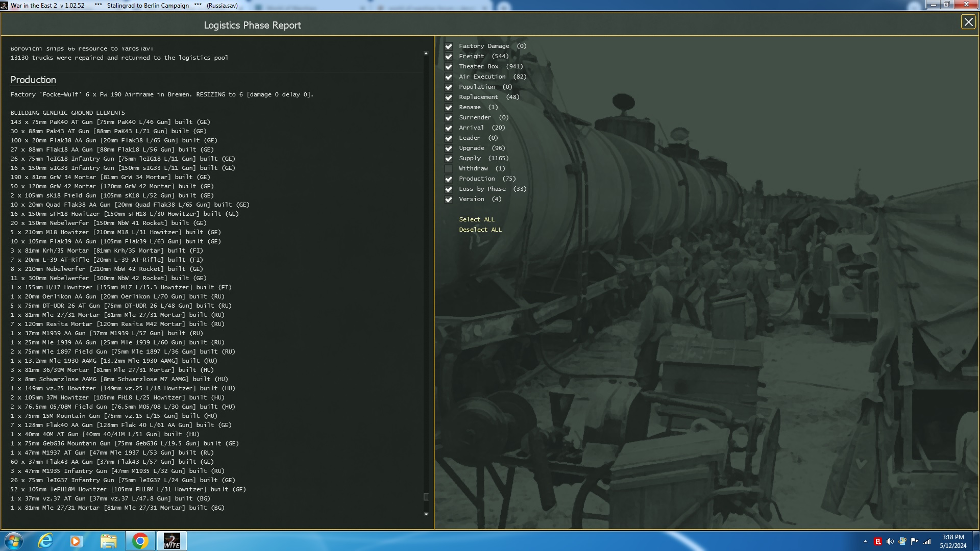
Task: Close the Logistics Phase Report window
Action: pos(968,22)
